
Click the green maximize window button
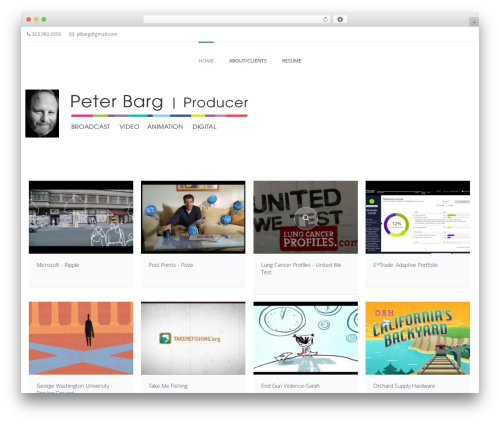pyautogui.click(x=44, y=19)
